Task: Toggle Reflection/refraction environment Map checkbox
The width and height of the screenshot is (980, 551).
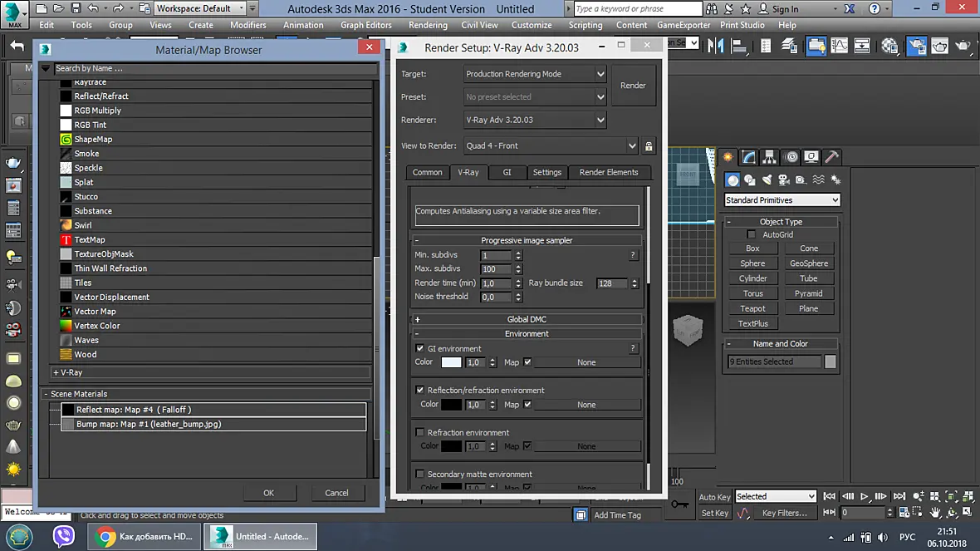Action: click(527, 405)
